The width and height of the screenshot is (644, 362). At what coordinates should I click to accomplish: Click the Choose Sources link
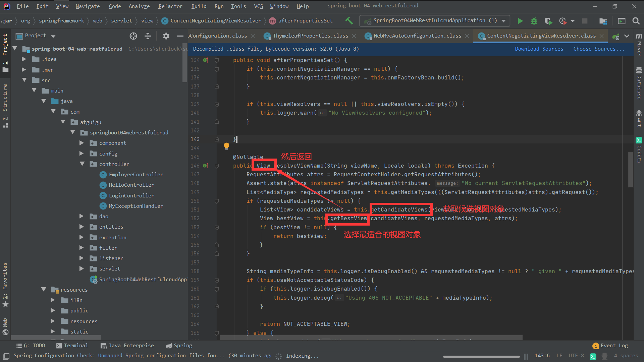(x=598, y=49)
